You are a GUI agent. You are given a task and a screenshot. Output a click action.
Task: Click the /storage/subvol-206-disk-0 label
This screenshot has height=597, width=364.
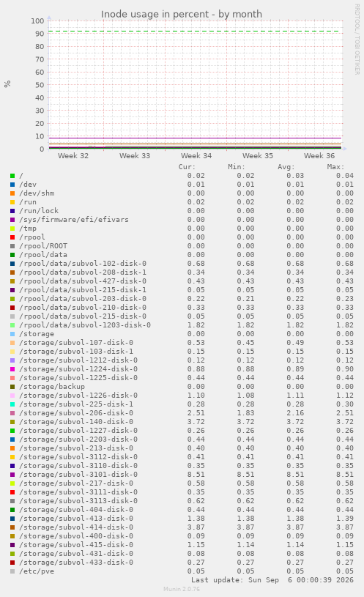[76, 413]
